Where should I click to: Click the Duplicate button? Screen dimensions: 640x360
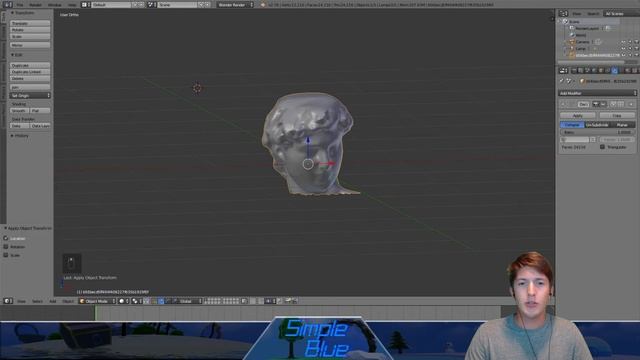click(30, 65)
